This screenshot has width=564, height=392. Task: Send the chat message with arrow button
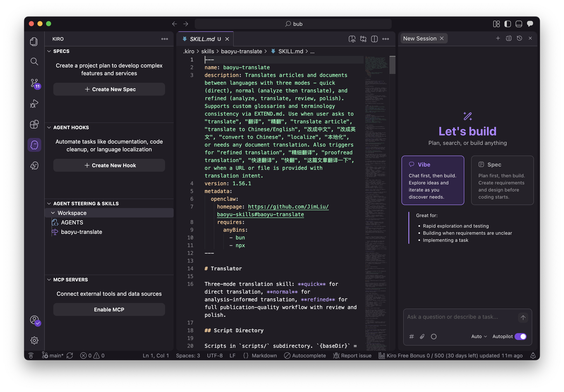click(523, 317)
